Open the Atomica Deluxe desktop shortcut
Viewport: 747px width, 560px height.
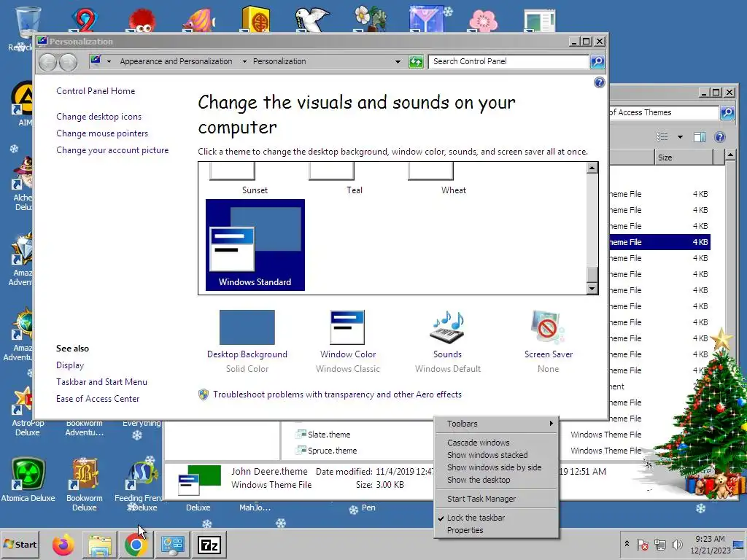coord(28,480)
